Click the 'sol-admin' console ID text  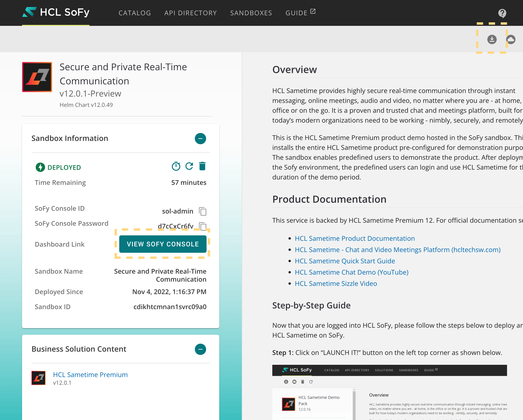tap(177, 211)
